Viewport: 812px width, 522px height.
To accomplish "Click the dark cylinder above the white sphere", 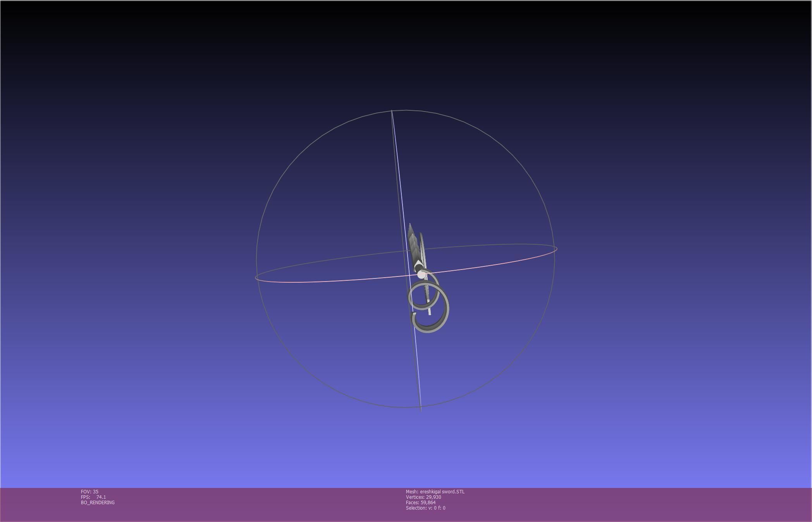I will [418, 267].
